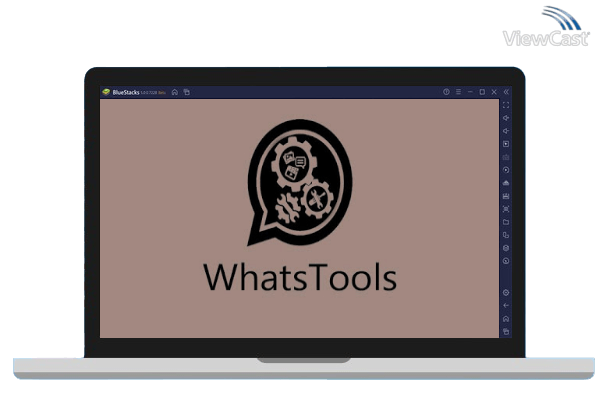Click the "WhatsTools" app title text
602x414 pixels.
(x=300, y=277)
